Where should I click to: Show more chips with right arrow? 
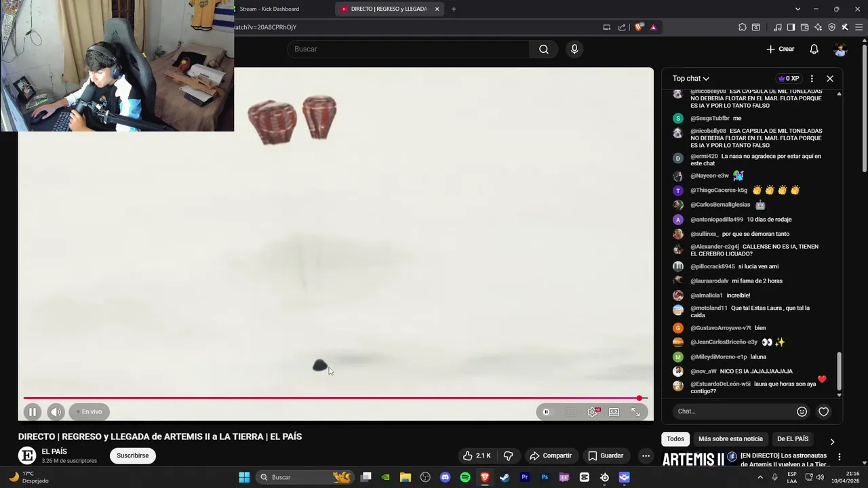point(832,442)
